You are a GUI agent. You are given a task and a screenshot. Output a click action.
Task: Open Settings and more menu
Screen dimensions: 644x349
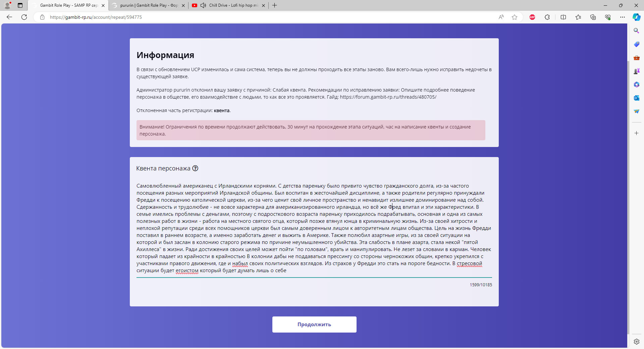[x=623, y=17]
